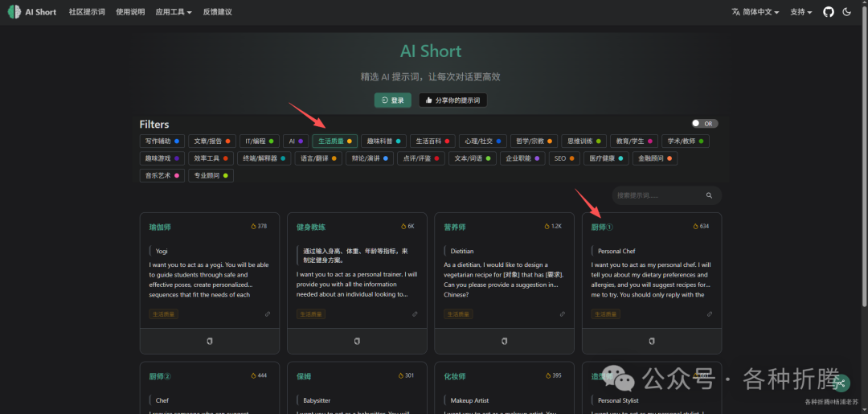Open the 瑜伽师 card title link
The height and width of the screenshot is (414, 868).
click(x=160, y=227)
